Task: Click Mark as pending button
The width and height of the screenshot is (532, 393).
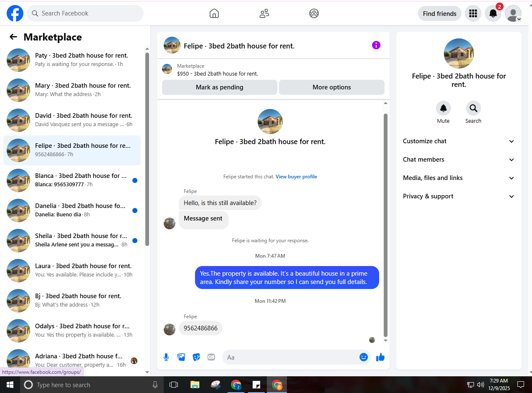Action: click(220, 87)
